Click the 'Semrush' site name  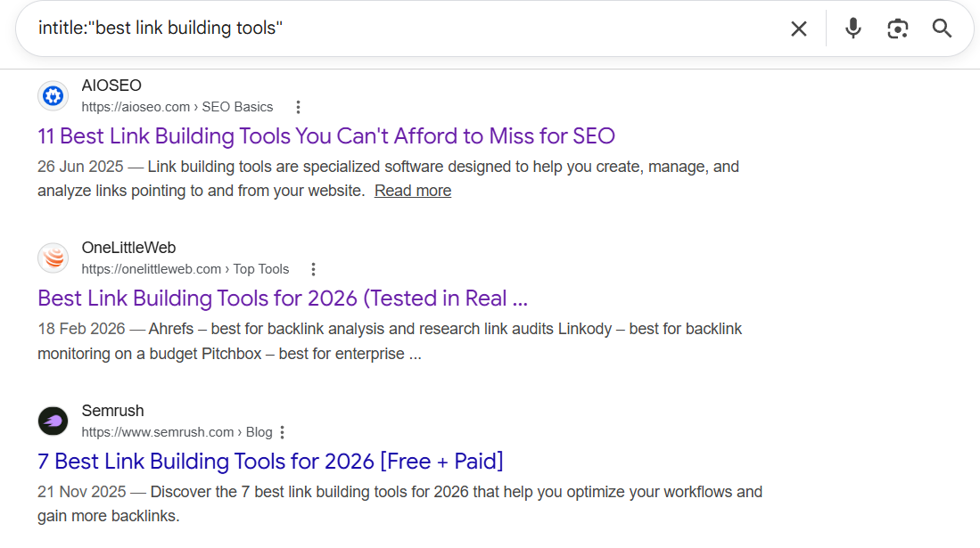coord(112,411)
